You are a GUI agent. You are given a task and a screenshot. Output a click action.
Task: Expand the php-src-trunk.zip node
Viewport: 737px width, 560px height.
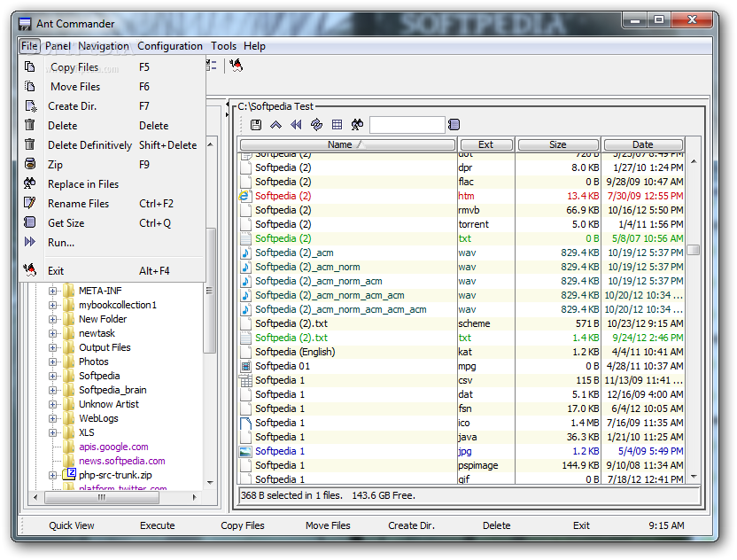tap(52, 475)
